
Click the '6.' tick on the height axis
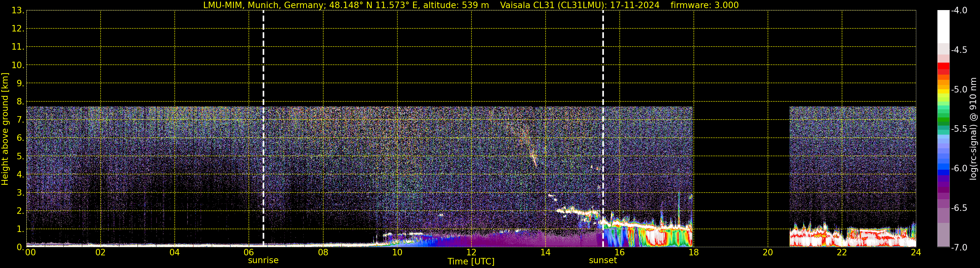point(20,138)
